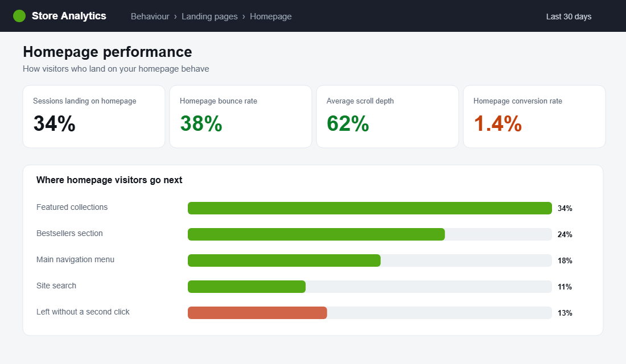Click the 34% sessions card value
The width and height of the screenshot is (626, 364).
[x=54, y=123]
